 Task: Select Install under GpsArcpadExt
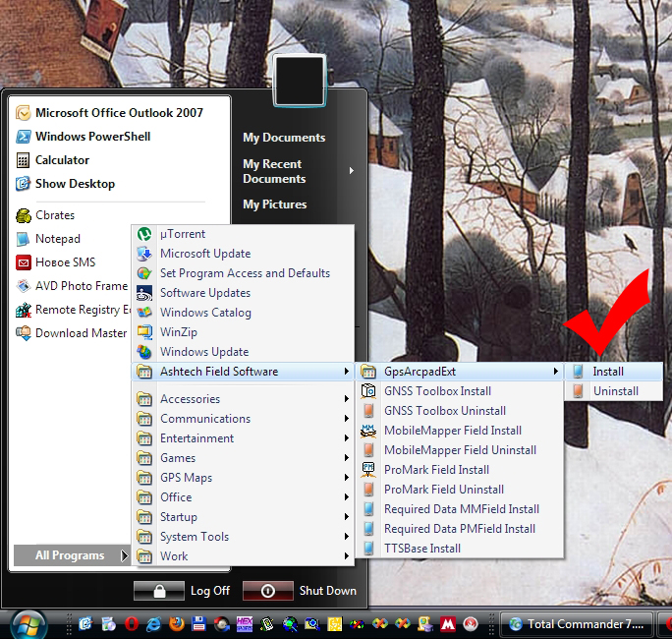pos(608,372)
